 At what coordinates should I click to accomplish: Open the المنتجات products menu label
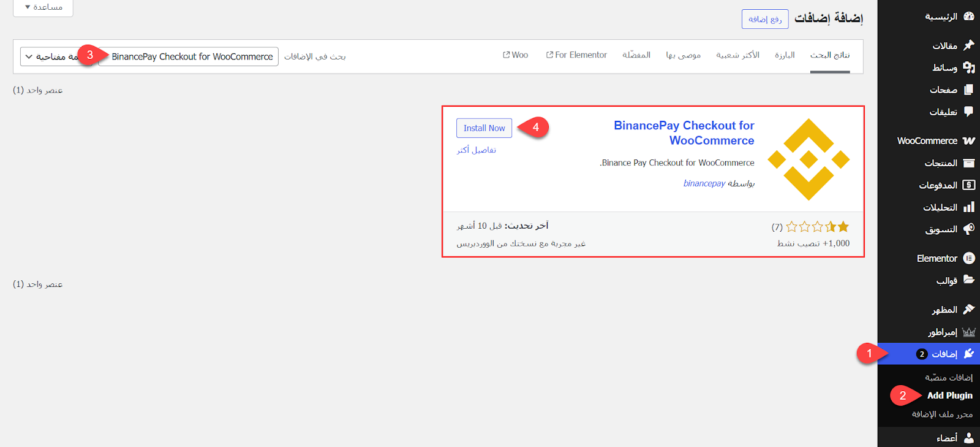(941, 163)
